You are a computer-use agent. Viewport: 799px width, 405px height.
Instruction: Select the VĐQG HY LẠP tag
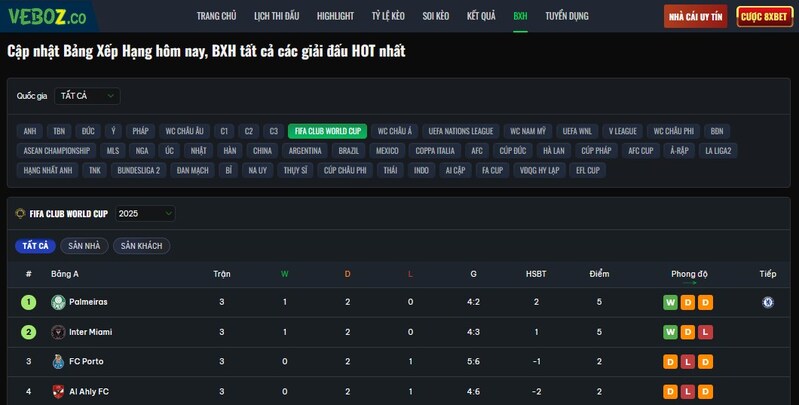(x=539, y=170)
